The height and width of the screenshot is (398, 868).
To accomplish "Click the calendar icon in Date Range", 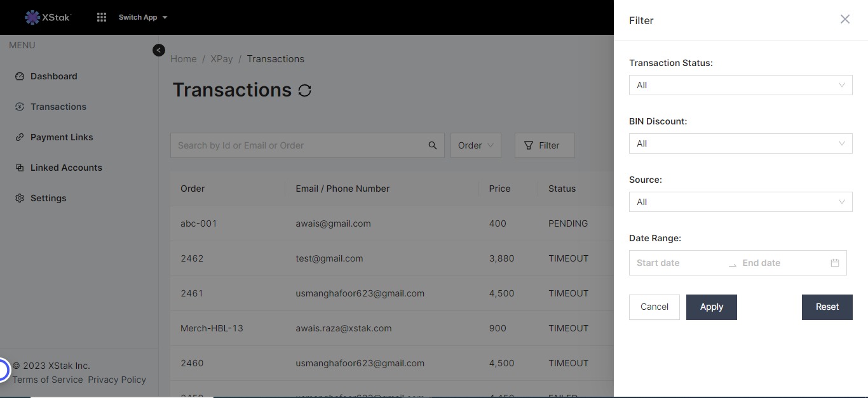I will [x=835, y=263].
